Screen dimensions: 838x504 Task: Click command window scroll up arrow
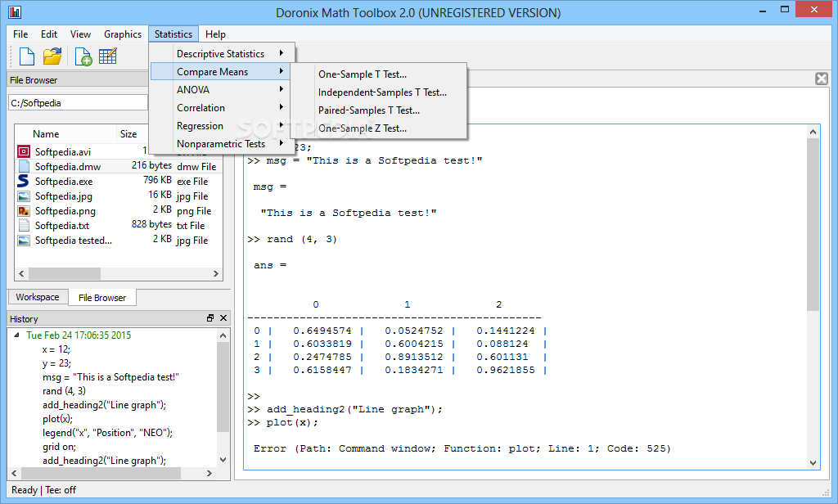813,132
